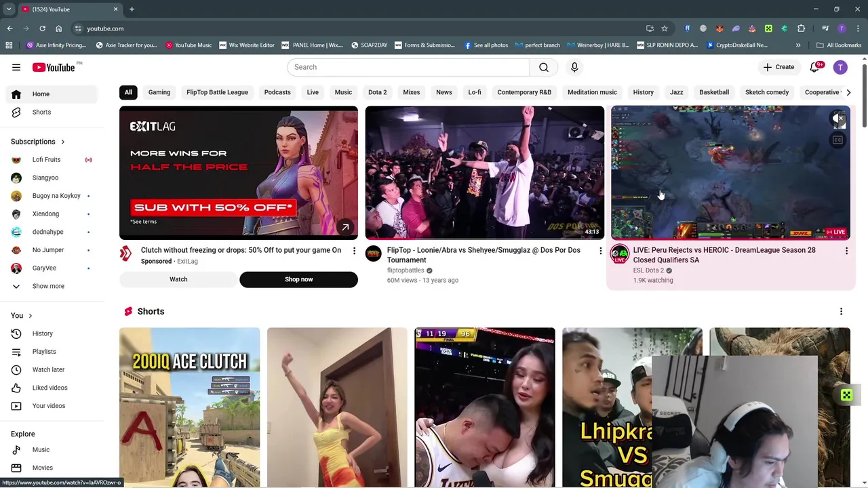Open the Extensions puzzle icon
The image size is (868, 488).
[x=801, y=28]
